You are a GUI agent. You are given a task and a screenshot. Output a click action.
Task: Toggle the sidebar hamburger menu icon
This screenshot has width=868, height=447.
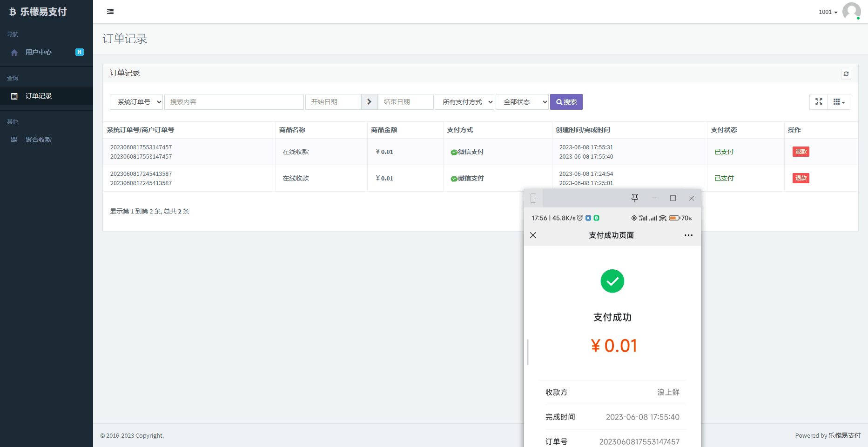coord(110,12)
